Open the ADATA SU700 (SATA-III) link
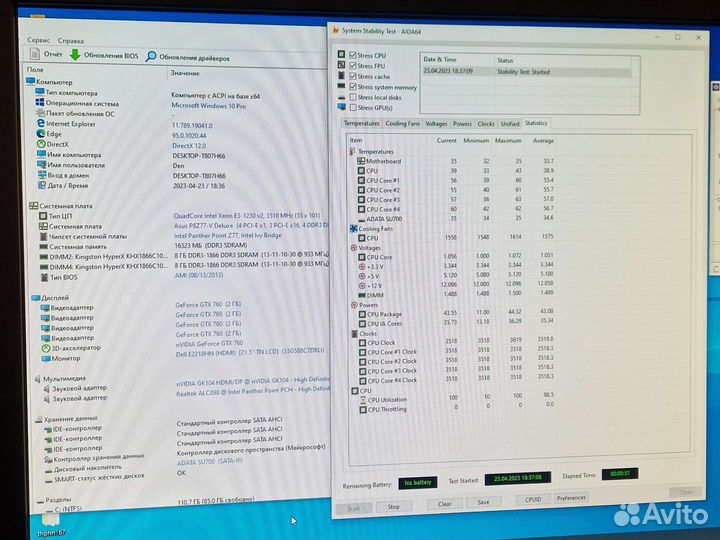The image size is (720, 540). [x=209, y=461]
